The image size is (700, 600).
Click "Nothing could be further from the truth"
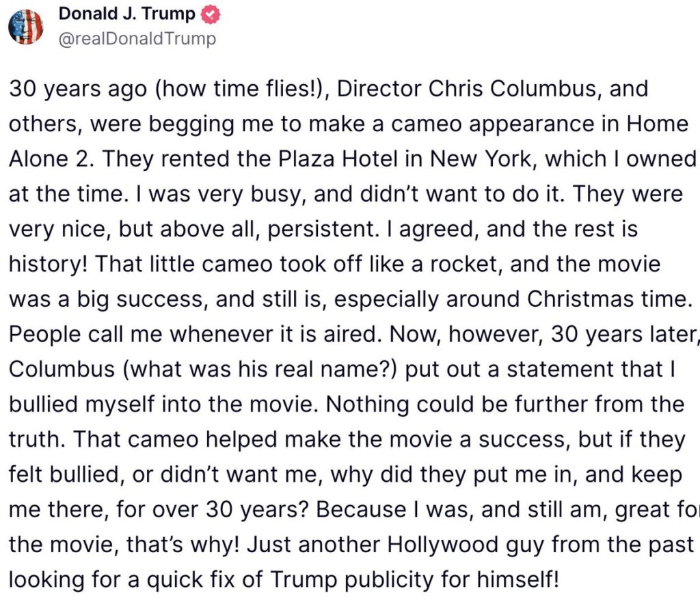pos(502,403)
